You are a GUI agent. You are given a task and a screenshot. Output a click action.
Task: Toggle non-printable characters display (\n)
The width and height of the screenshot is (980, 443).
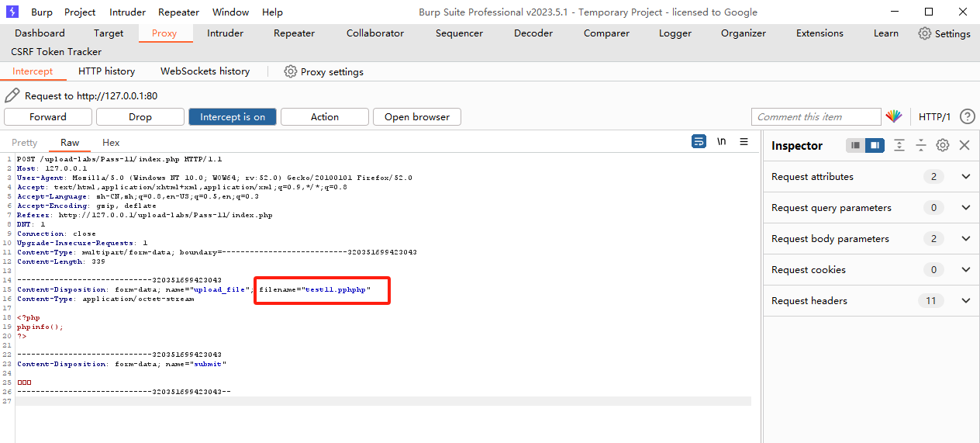coord(721,141)
